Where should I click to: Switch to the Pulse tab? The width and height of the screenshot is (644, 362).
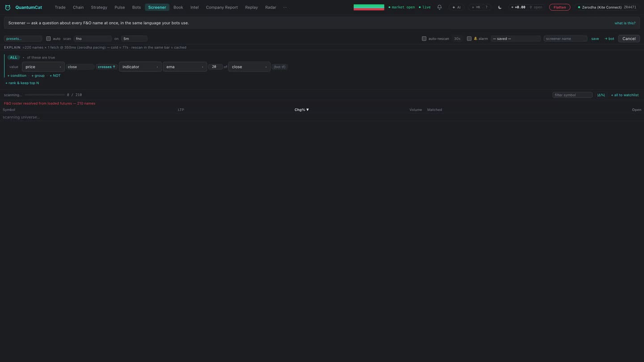coord(119,7)
